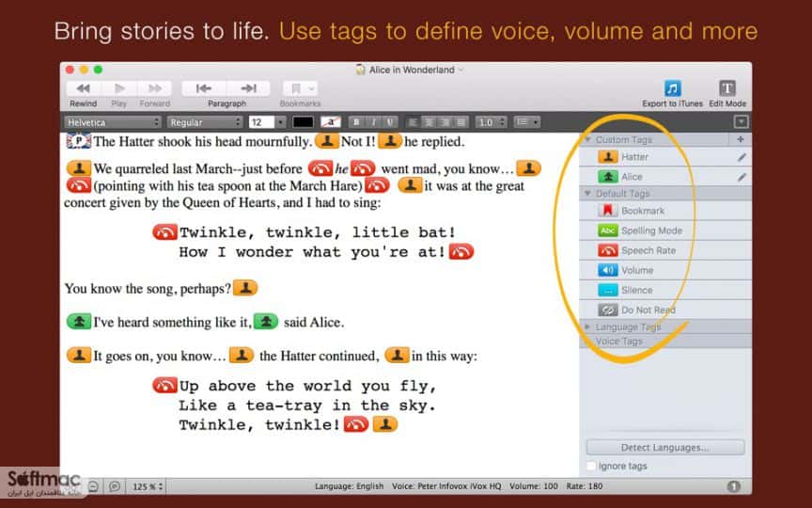This screenshot has width=812, height=508.
Task: Click the Detect Languages button
Action: 665,448
